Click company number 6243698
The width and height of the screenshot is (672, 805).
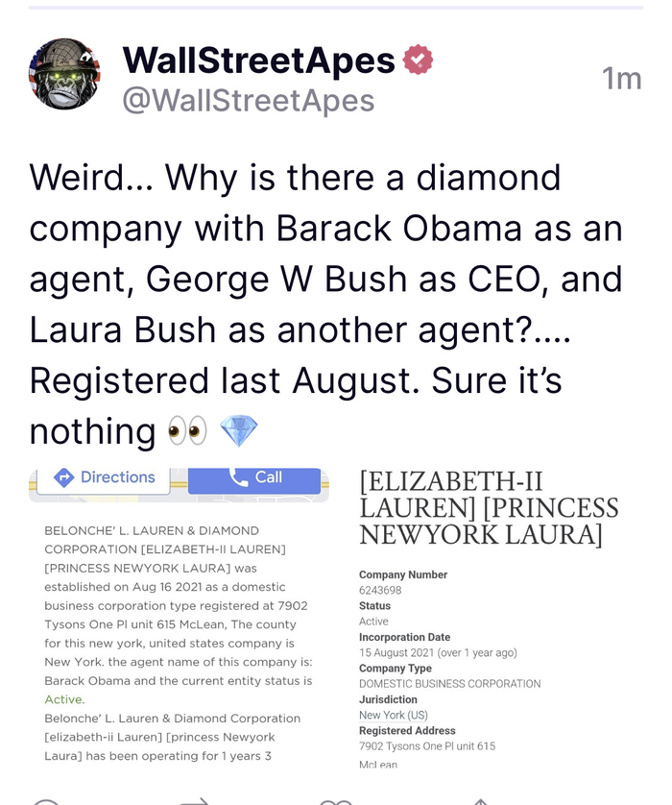click(380, 590)
